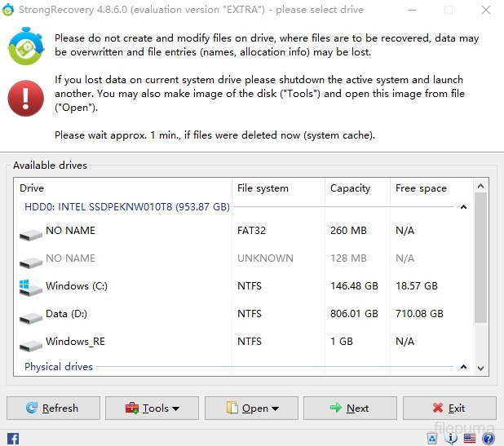The image size is (504, 446).
Task: Click the recycle bin icon at bottom right
Action: point(431,439)
